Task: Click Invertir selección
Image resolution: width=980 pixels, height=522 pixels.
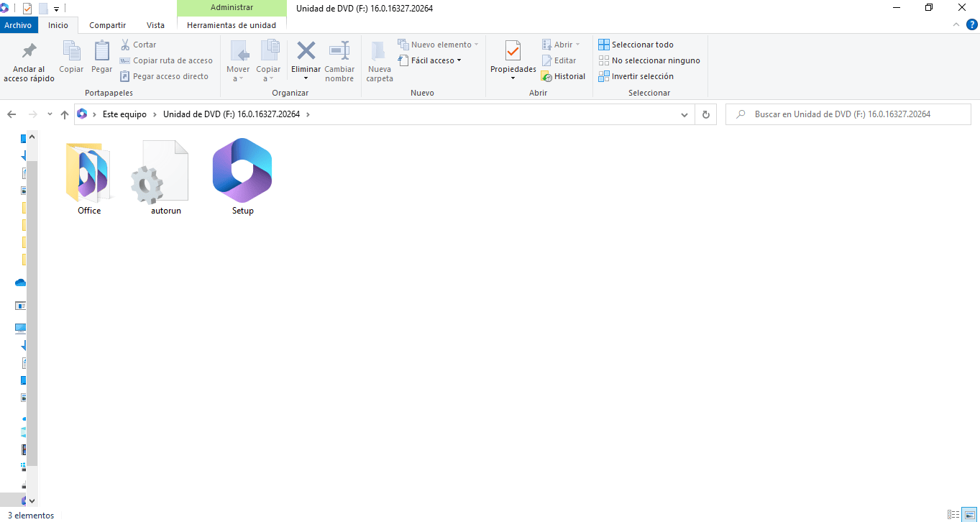Action: point(644,76)
